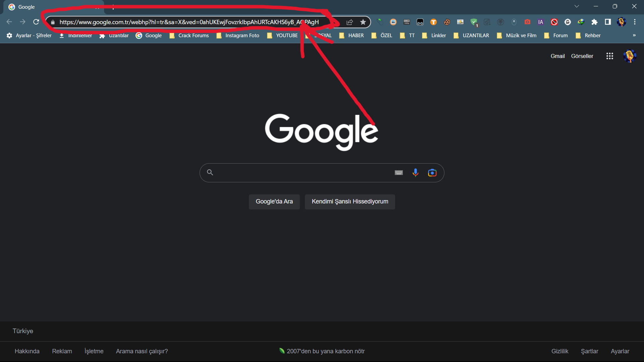
Task: Open the Gmail link
Action: 557,56
